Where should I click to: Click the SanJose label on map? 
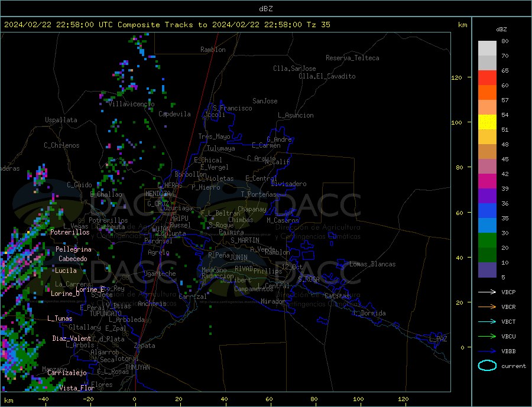(x=265, y=101)
